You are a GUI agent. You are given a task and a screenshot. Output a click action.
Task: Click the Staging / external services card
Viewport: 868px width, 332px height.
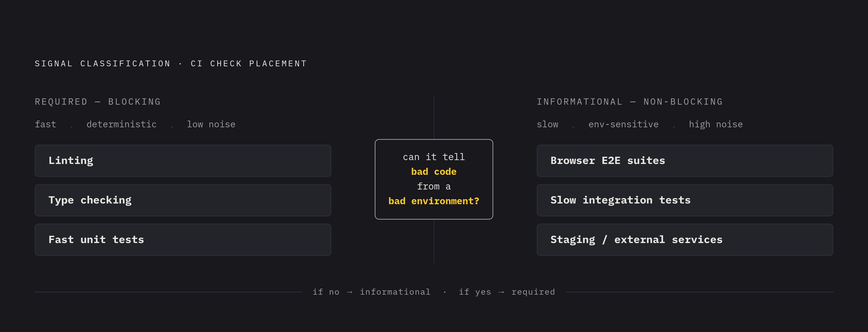685,240
